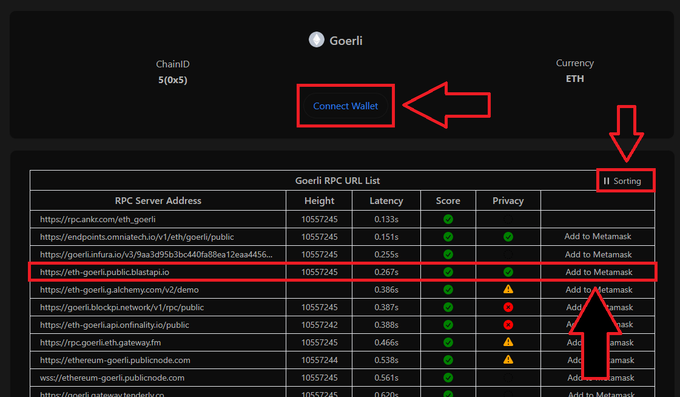Click the 0.151s latency value

(386, 237)
